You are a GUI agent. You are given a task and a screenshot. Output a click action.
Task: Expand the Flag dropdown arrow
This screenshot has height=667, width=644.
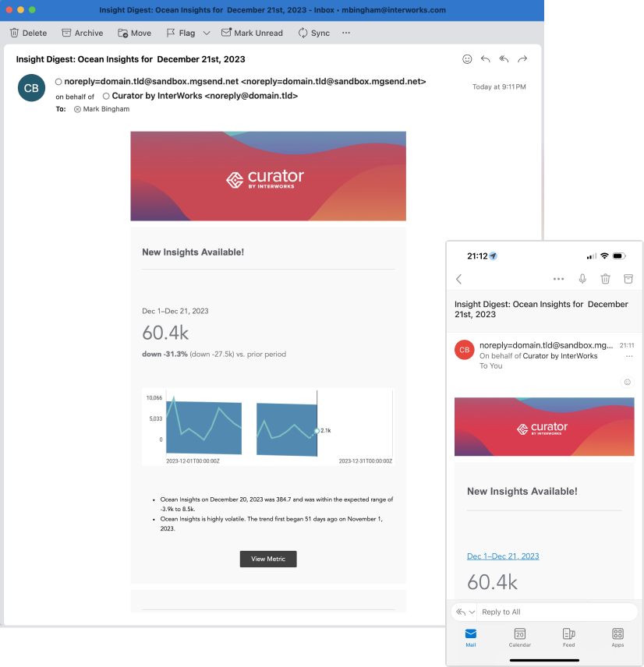207,33
